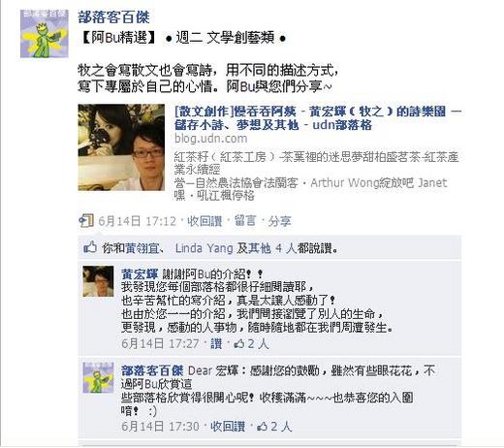This screenshot has height=448, width=504.
Task: Open the shared blog post thumbnail photo
Action: click(x=121, y=147)
